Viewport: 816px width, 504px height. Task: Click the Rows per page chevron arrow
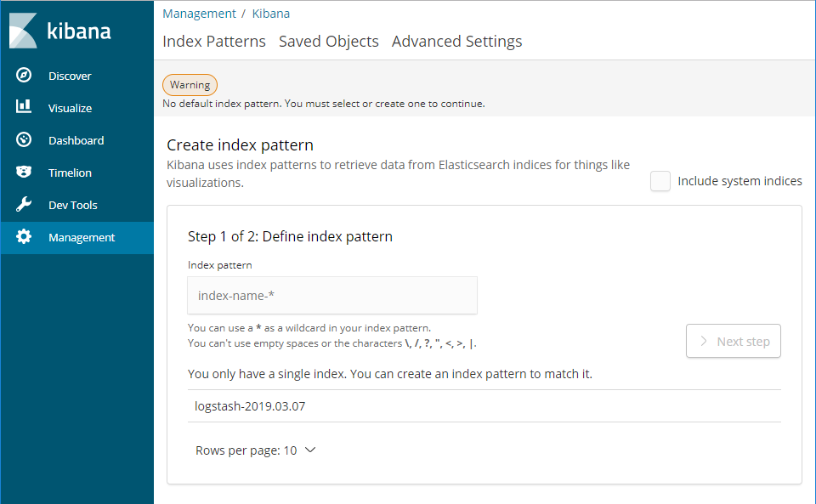[x=310, y=450]
